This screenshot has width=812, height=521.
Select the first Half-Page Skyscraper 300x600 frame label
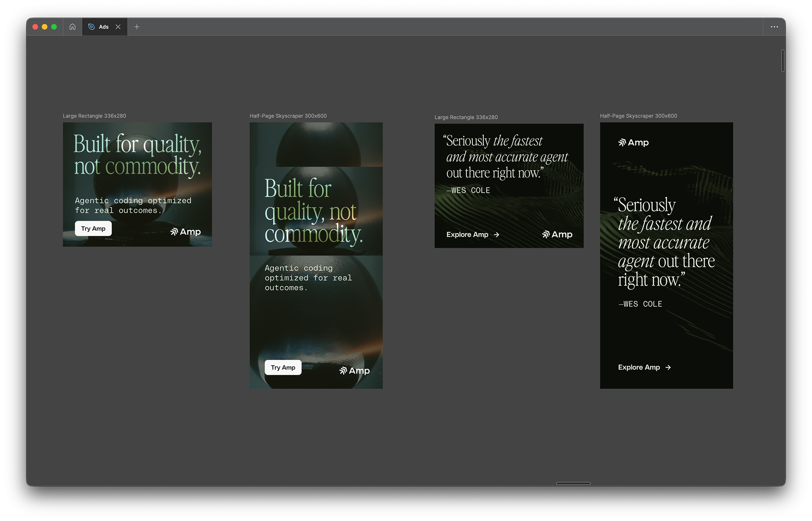tap(288, 116)
